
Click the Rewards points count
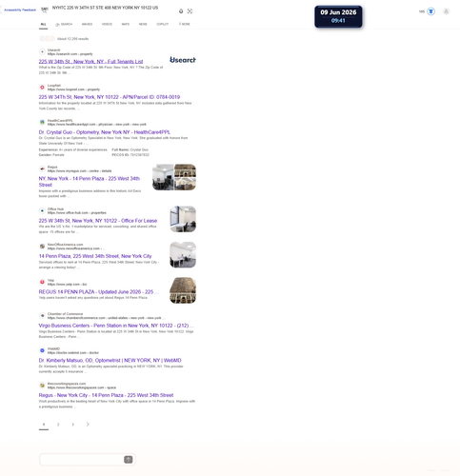click(422, 11)
